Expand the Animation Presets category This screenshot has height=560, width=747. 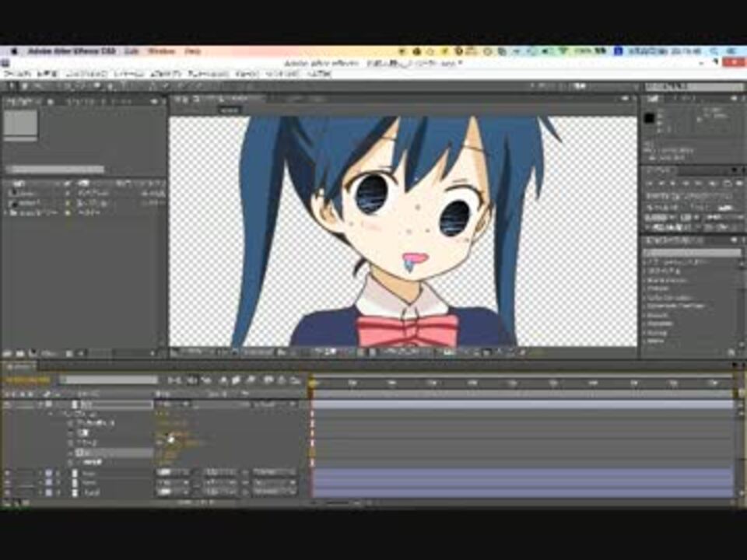[645, 262]
